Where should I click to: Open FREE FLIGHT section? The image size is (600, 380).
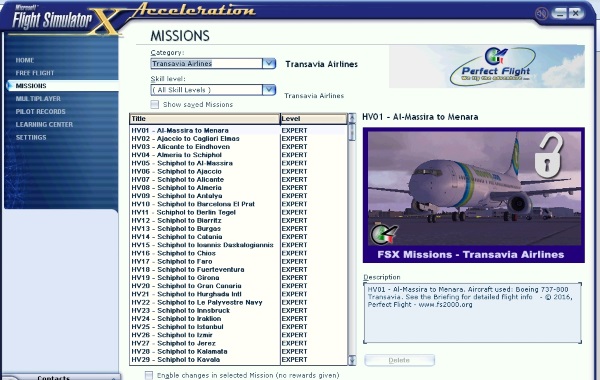(x=35, y=73)
